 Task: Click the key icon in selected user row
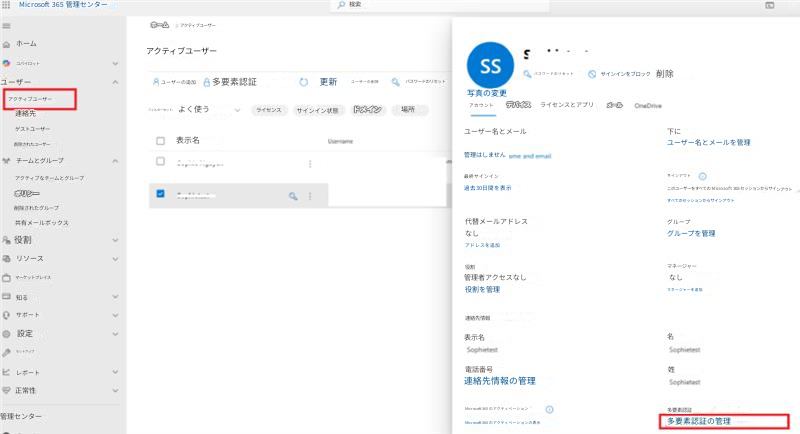point(293,196)
